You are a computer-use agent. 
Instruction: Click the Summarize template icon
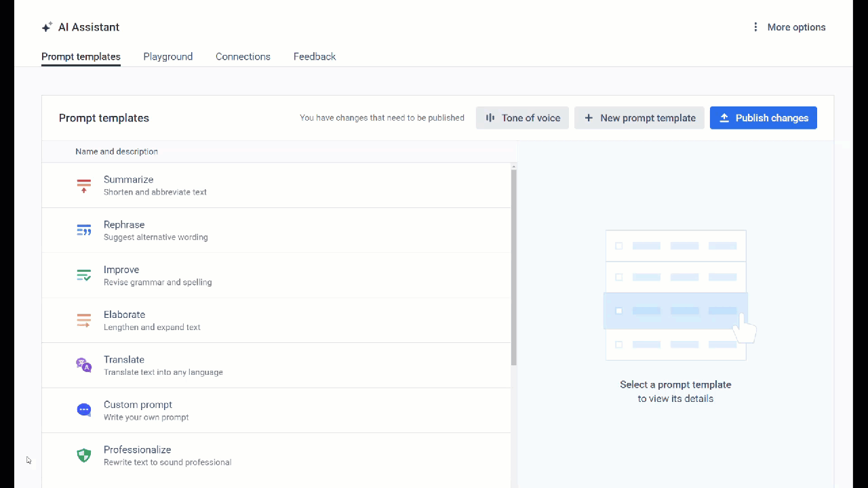84,186
